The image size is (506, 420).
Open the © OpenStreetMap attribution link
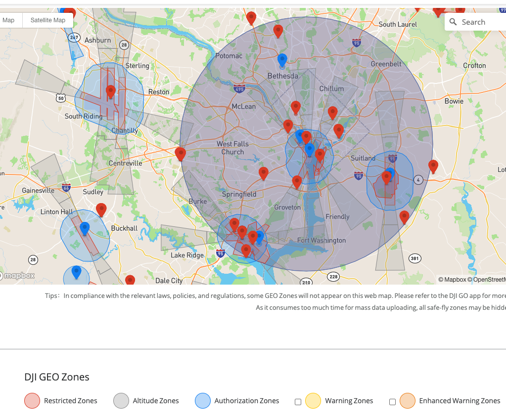pos(487,280)
